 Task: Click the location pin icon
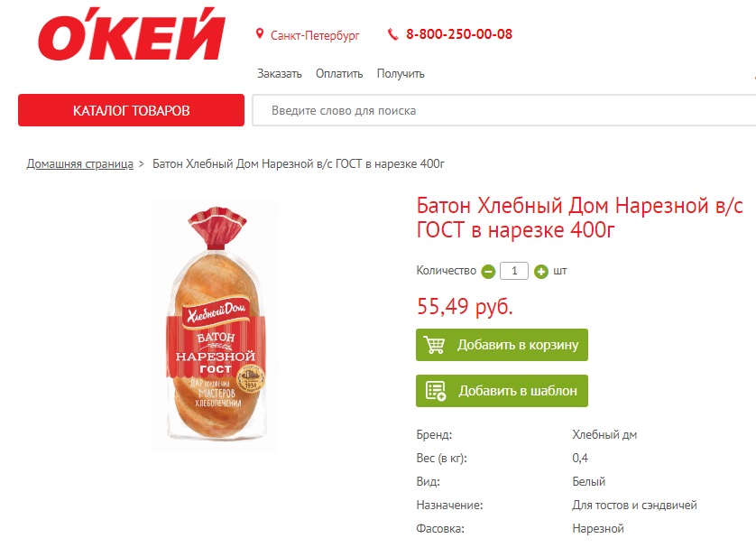pos(260,33)
